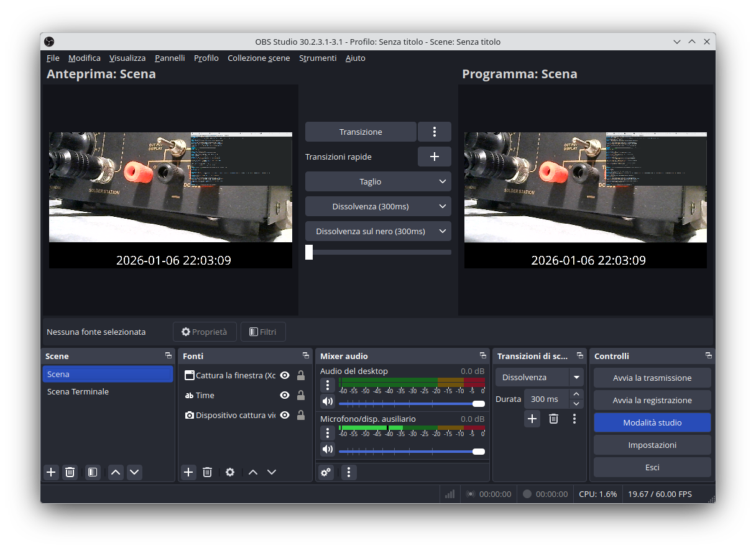Add a quick transition plus icon
Screen dimensions: 756x551
(x=434, y=157)
